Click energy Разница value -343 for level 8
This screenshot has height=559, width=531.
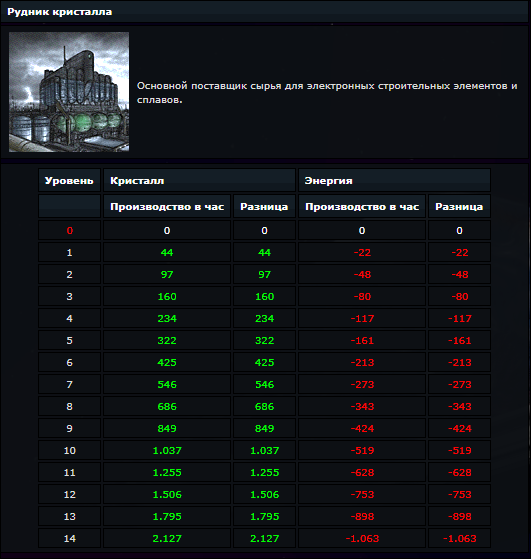459,406
